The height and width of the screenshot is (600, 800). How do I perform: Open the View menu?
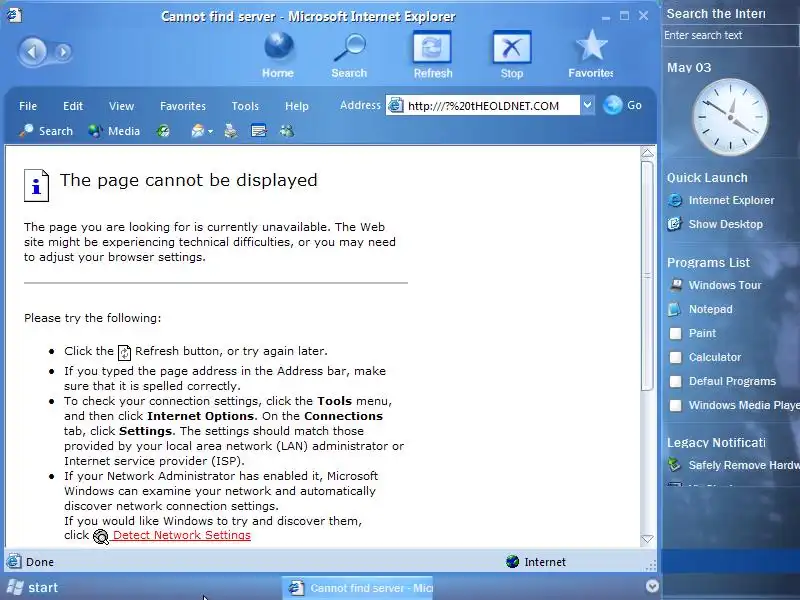121,106
